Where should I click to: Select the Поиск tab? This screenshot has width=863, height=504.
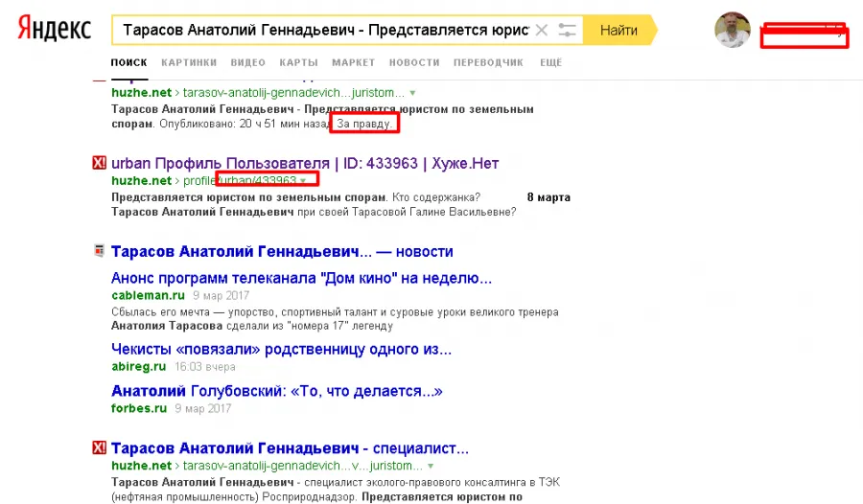pyautogui.click(x=128, y=62)
